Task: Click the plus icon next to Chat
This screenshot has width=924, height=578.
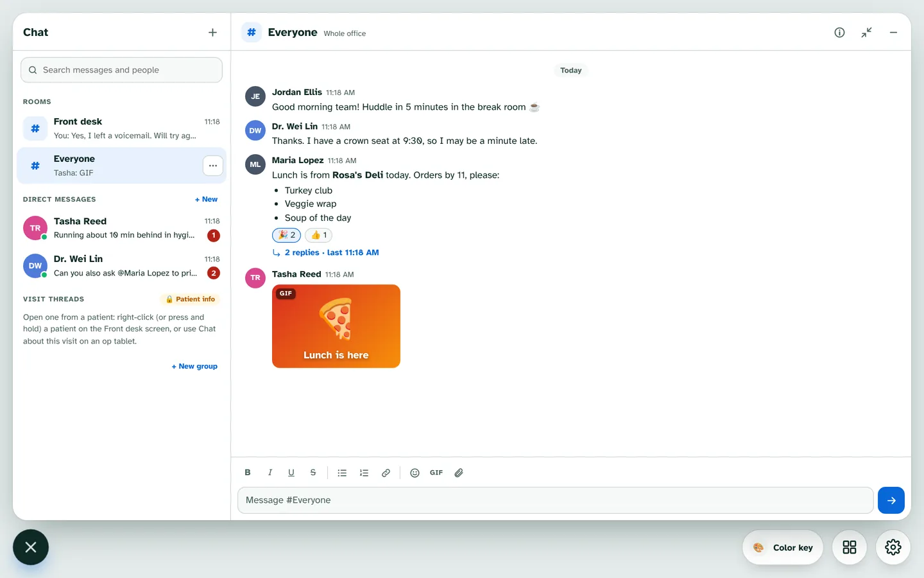Action: [x=212, y=32]
